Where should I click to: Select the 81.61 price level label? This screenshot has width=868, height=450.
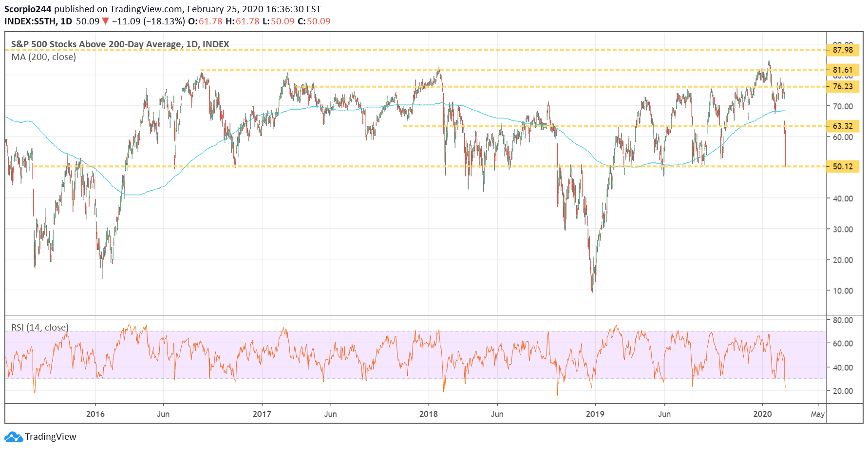tap(843, 70)
